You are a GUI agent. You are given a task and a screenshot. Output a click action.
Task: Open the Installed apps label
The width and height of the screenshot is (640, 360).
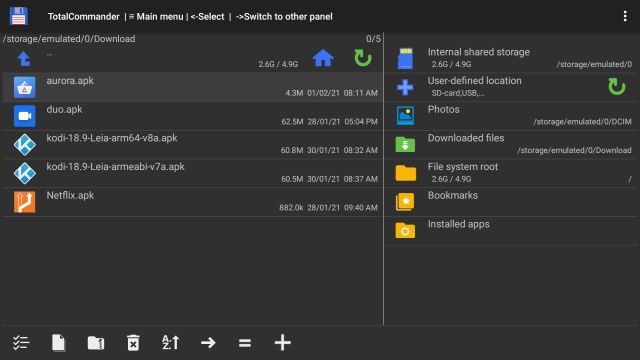[x=459, y=224]
